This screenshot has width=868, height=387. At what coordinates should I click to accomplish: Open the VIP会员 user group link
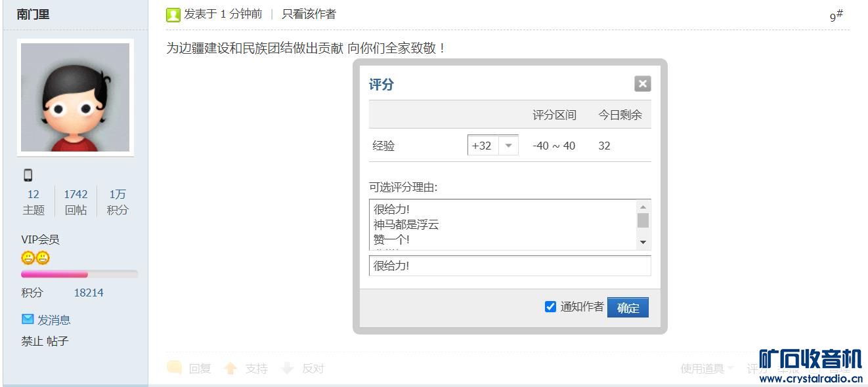(x=40, y=239)
